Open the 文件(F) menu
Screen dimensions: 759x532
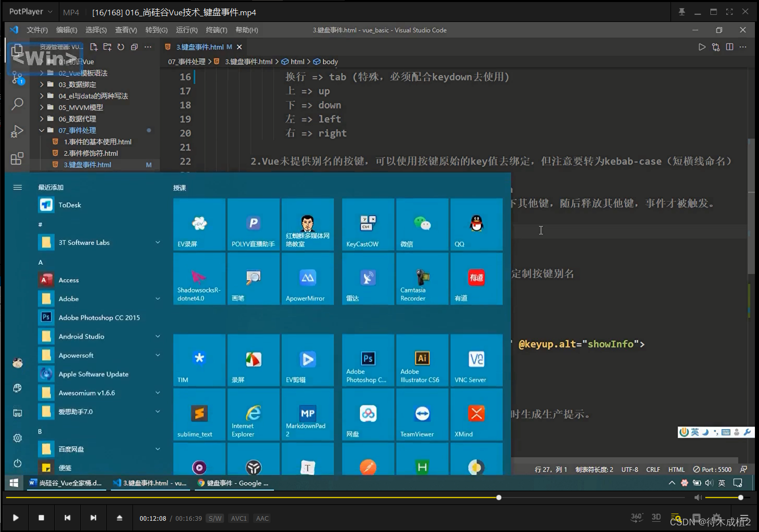(x=37, y=30)
